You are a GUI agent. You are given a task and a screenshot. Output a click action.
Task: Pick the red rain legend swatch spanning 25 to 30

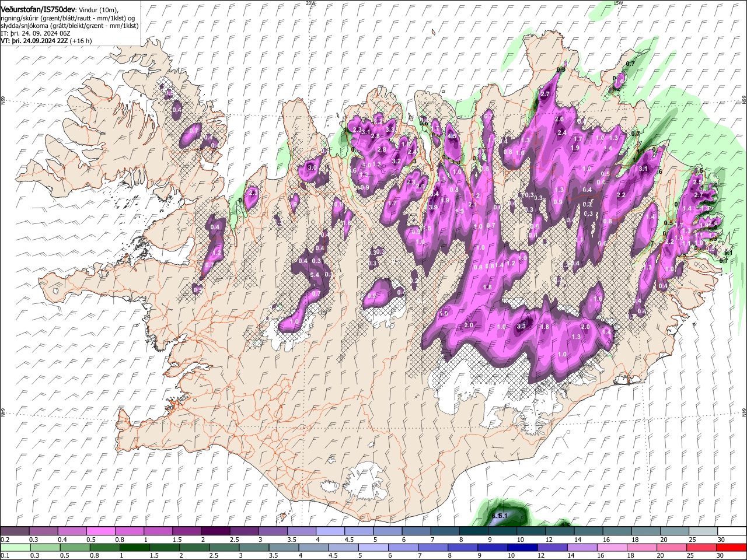701,547
